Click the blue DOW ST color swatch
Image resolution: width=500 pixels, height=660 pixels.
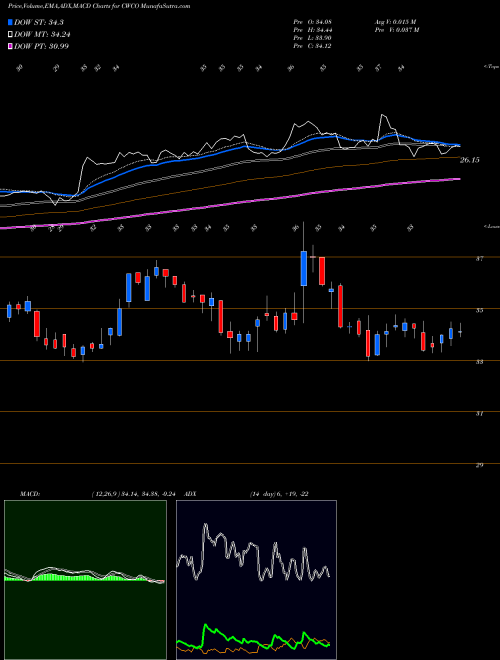[10, 22]
